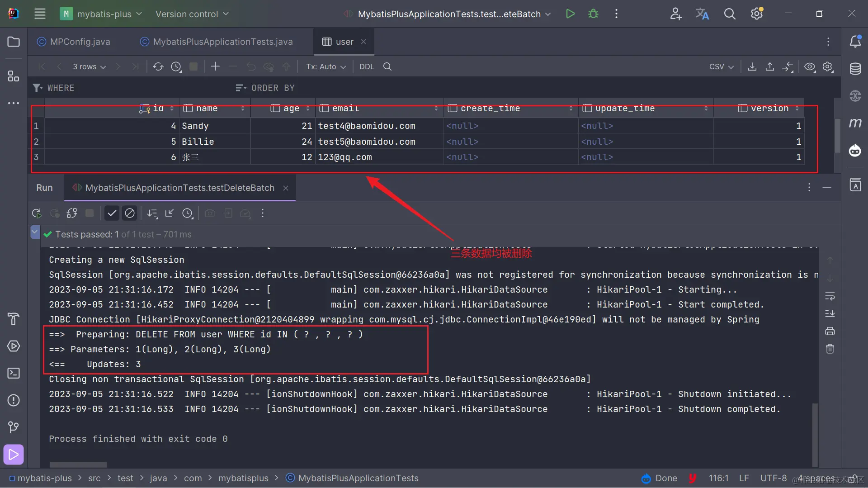This screenshot has width=868, height=488.
Task: Open the Structure tool window
Action: (14, 76)
